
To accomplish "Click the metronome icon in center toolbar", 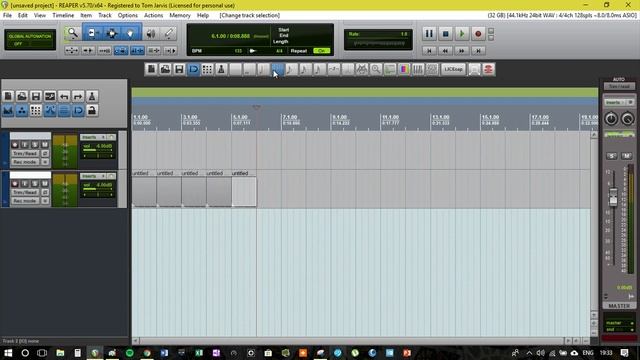I will click(x=222, y=69).
